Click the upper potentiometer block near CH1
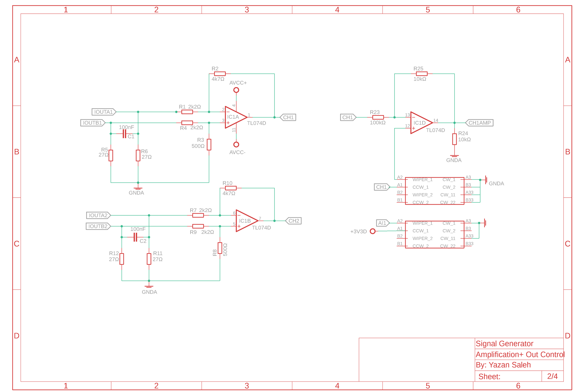Screen dimensions: 588x392 (x=434, y=191)
